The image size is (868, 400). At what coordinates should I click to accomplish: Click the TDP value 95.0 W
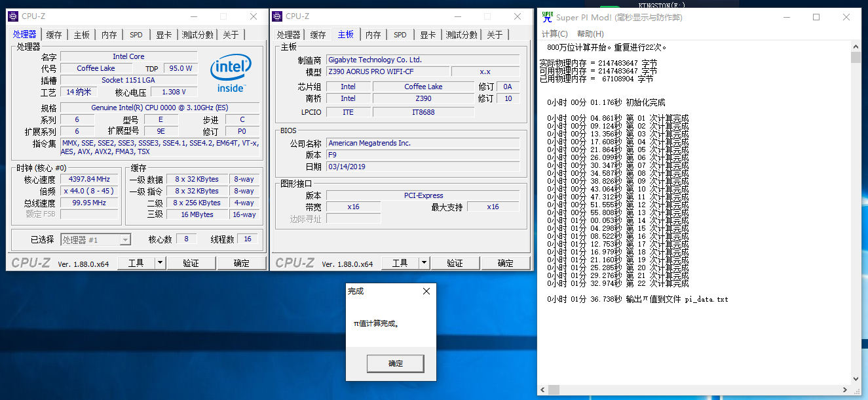click(x=180, y=68)
